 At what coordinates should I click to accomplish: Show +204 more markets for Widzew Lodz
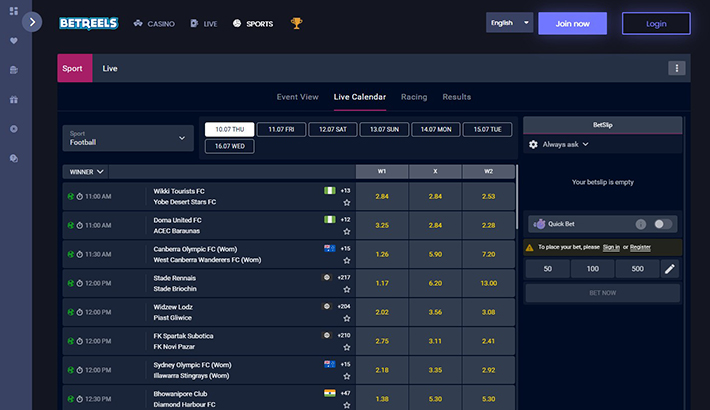tap(344, 307)
